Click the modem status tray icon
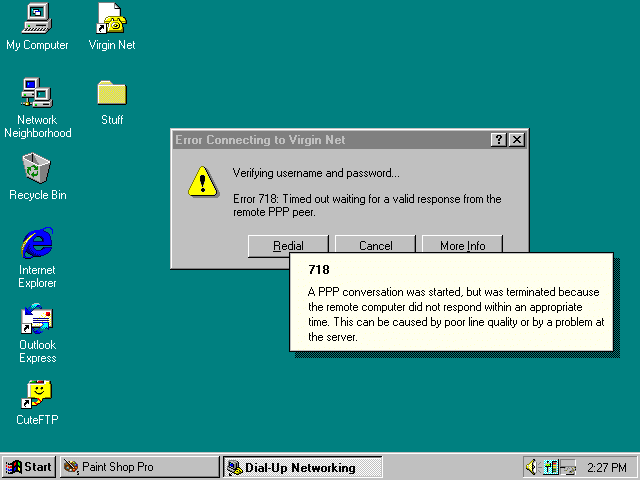 [x=551, y=467]
